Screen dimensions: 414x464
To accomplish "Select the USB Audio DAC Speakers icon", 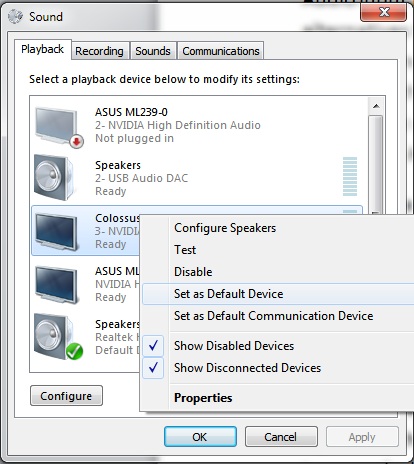I will (54, 177).
